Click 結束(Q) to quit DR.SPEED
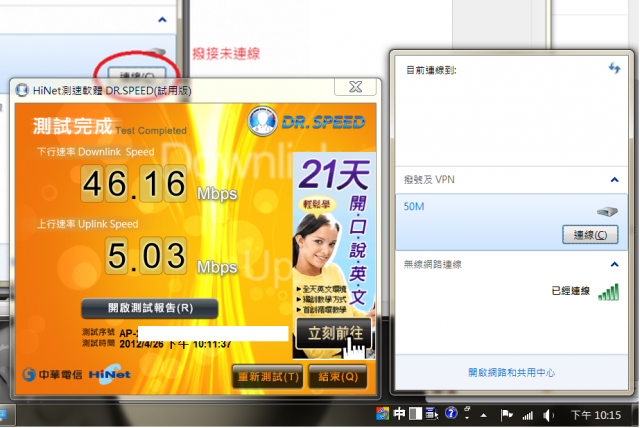This screenshot has height=428, width=640. 338,376
